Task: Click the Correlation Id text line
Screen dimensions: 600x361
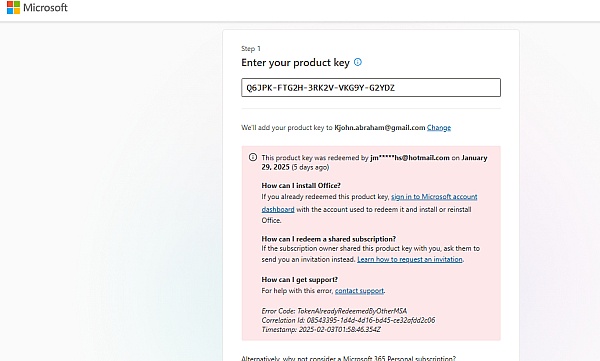Action: [348, 320]
